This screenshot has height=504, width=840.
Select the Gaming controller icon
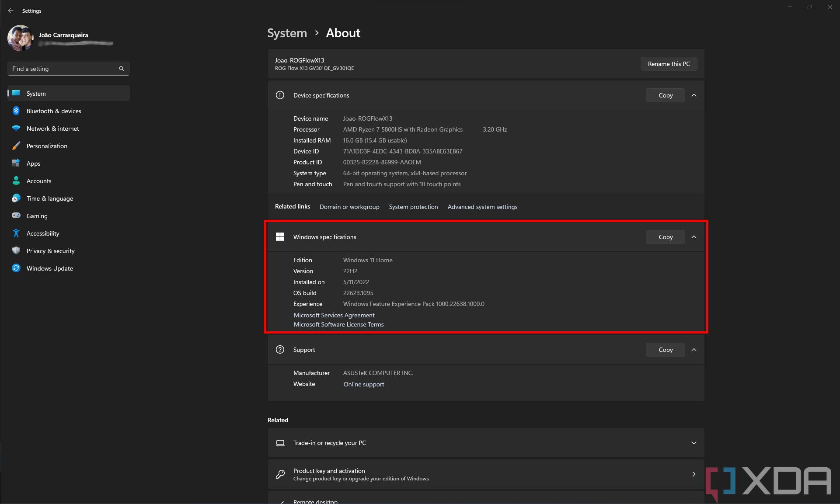(16, 216)
